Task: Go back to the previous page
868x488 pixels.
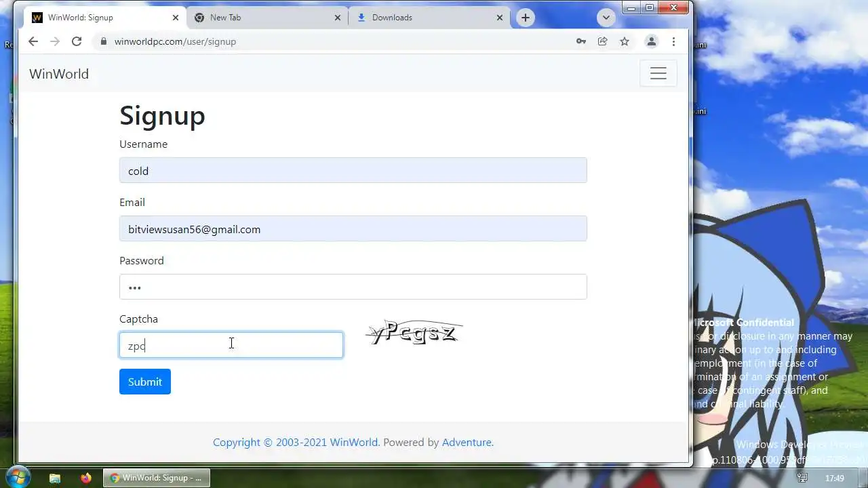Action: tap(33, 41)
